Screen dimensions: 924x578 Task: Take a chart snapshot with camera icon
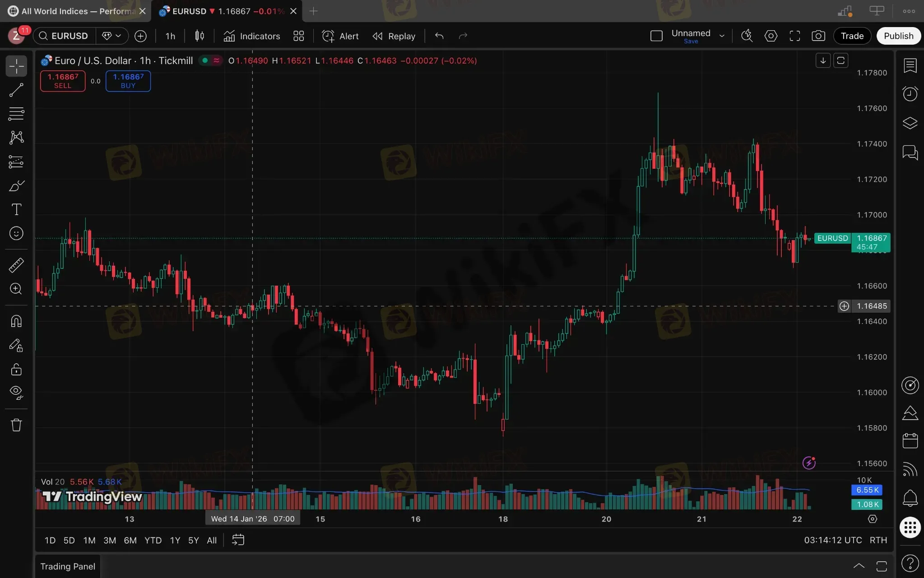818,36
